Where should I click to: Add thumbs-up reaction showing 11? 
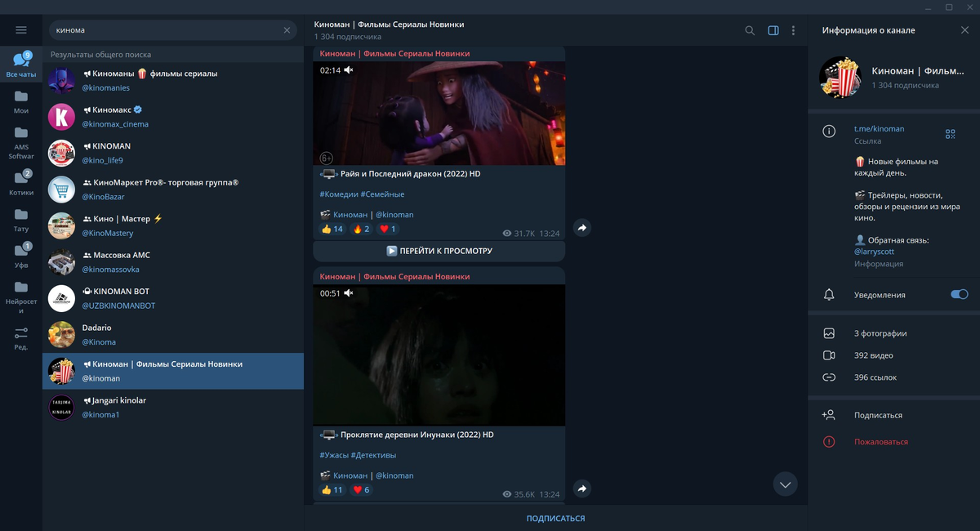pos(332,490)
